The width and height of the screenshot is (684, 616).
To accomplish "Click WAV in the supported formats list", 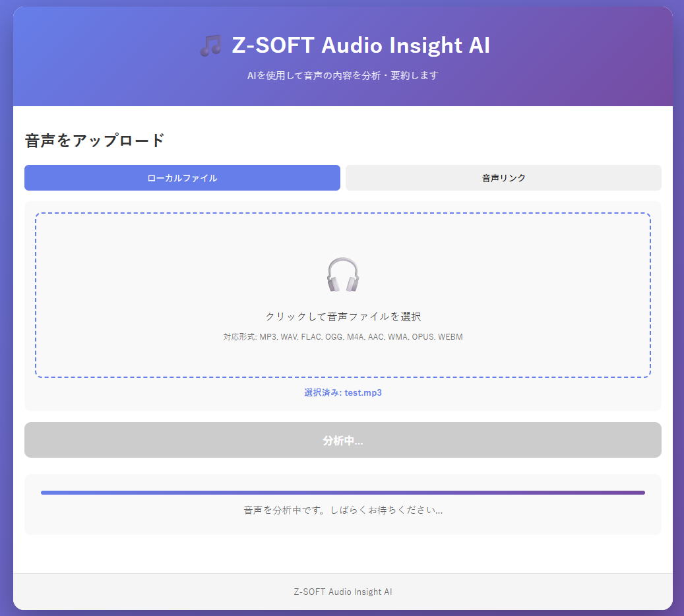I will pyautogui.click(x=289, y=337).
